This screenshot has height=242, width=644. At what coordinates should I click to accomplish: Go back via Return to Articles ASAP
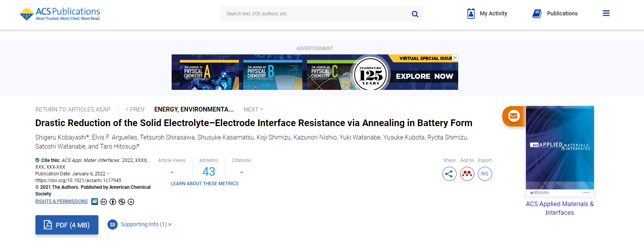point(73,110)
